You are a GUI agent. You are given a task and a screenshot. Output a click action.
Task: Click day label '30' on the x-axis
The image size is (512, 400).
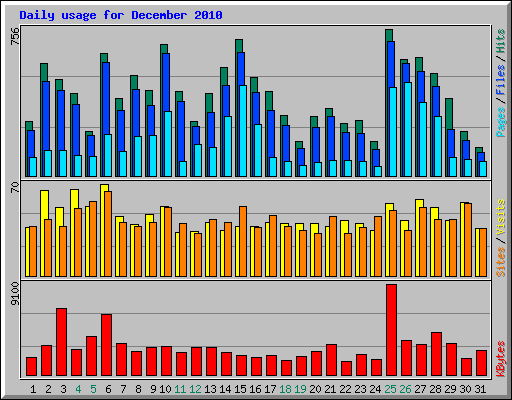465,389
